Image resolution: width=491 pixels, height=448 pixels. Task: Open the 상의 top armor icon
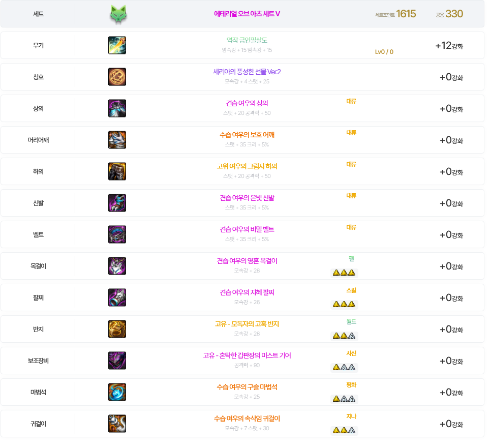pos(117,108)
